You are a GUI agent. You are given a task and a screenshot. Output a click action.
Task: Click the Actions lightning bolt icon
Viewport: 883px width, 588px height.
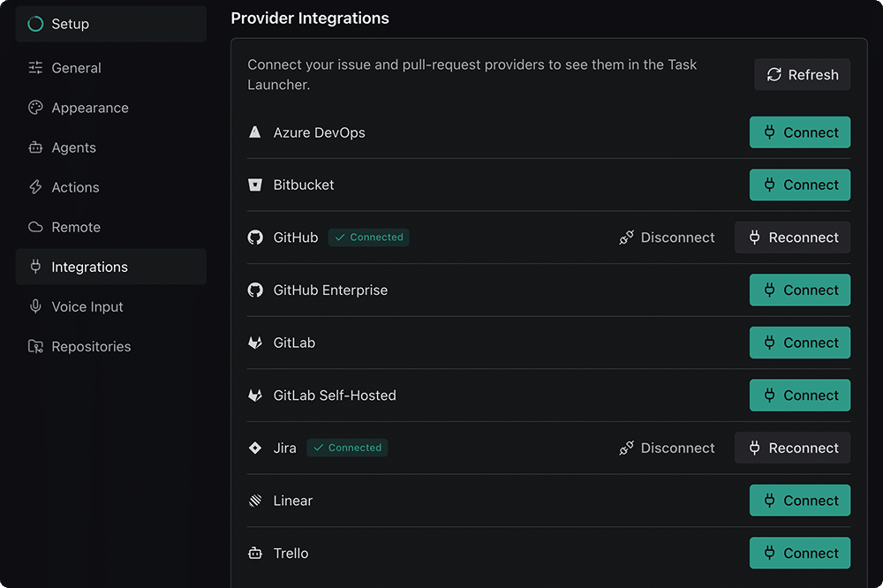pyautogui.click(x=35, y=187)
